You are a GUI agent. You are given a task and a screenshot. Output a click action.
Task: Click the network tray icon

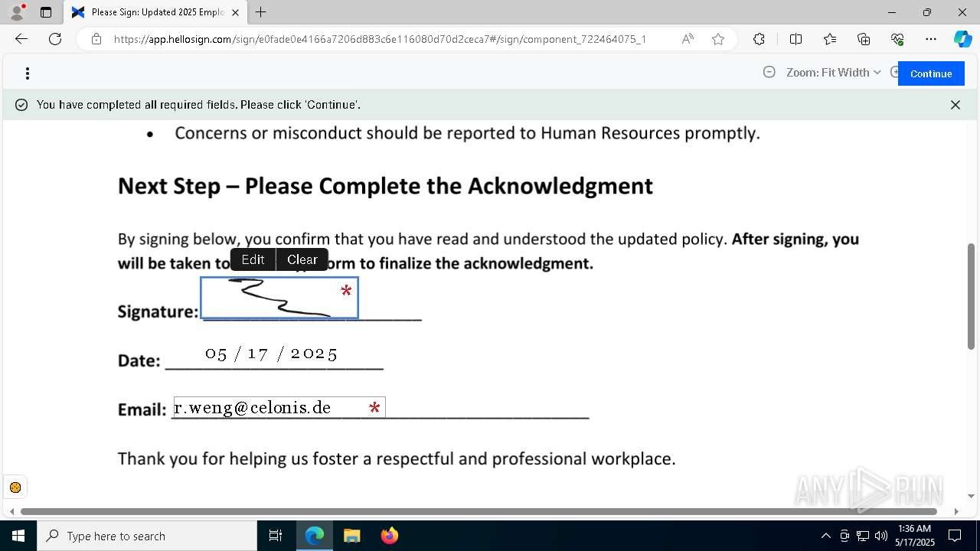863,536
